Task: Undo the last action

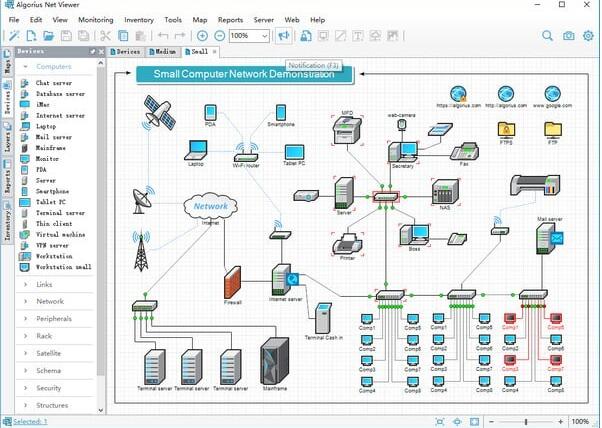Action: 163,36
